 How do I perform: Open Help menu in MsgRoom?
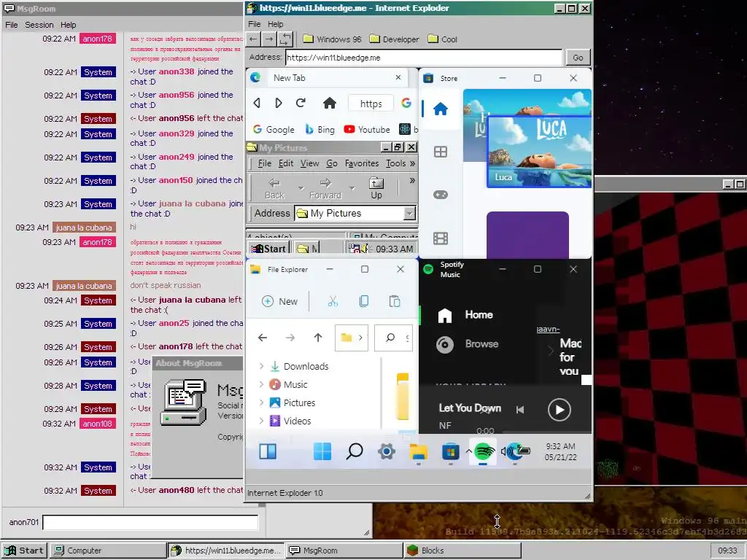pyautogui.click(x=68, y=25)
